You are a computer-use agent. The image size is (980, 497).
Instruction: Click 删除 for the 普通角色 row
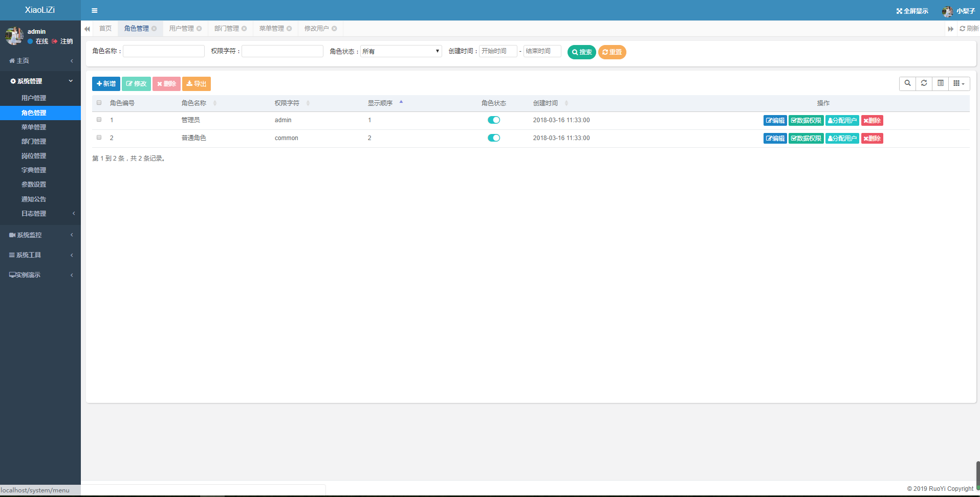click(x=872, y=139)
